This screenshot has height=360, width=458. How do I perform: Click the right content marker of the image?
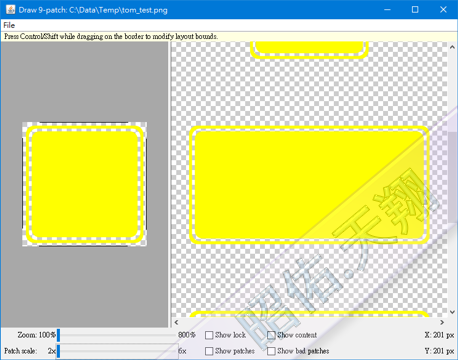click(146, 183)
